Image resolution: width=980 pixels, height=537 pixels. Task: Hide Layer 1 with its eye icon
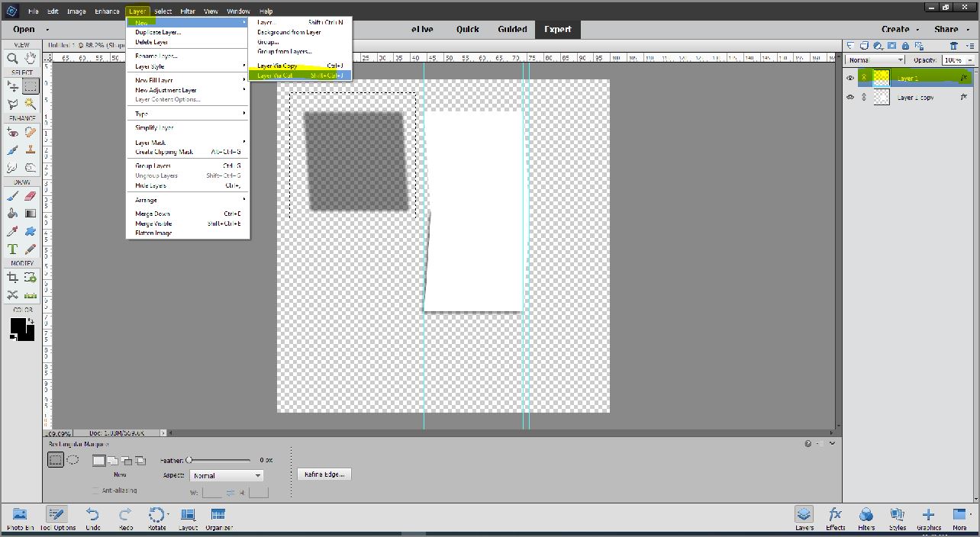[850, 78]
